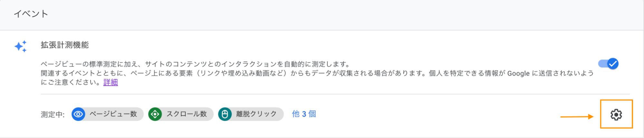Click the first description line about ページビュー
This screenshot has height=138, width=644.
point(196,64)
